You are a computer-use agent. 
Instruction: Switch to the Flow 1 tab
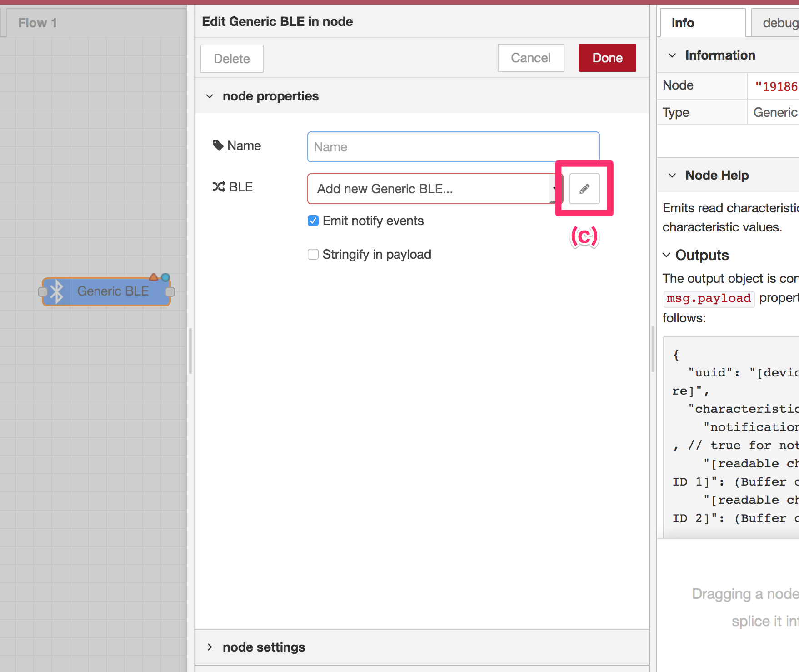coord(38,23)
